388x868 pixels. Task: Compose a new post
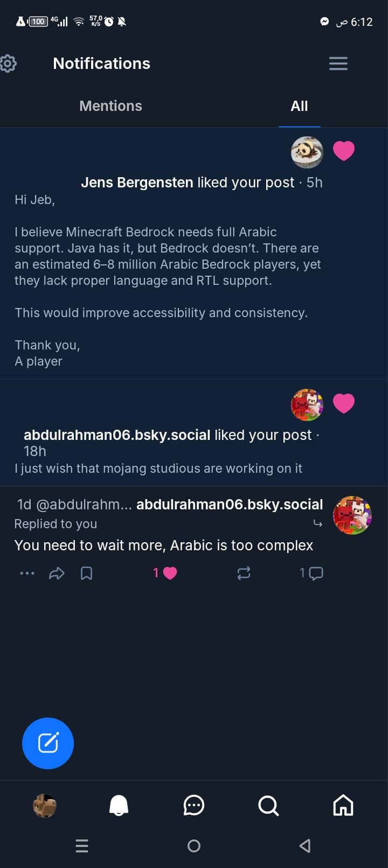48,743
